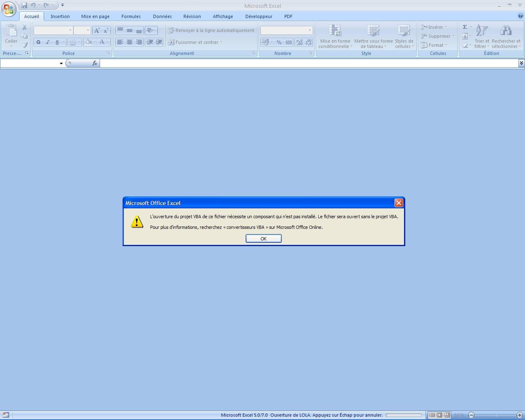Add a decimal place

coord(299,42)
